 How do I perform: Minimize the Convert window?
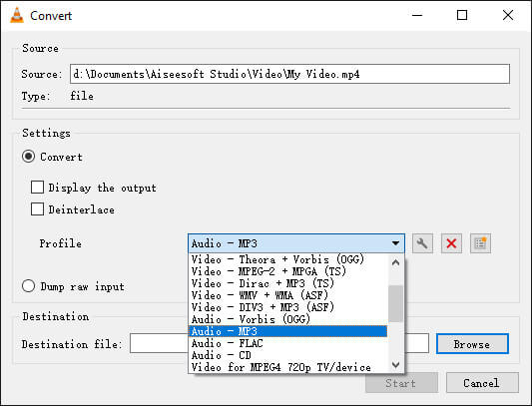point(417,15)
